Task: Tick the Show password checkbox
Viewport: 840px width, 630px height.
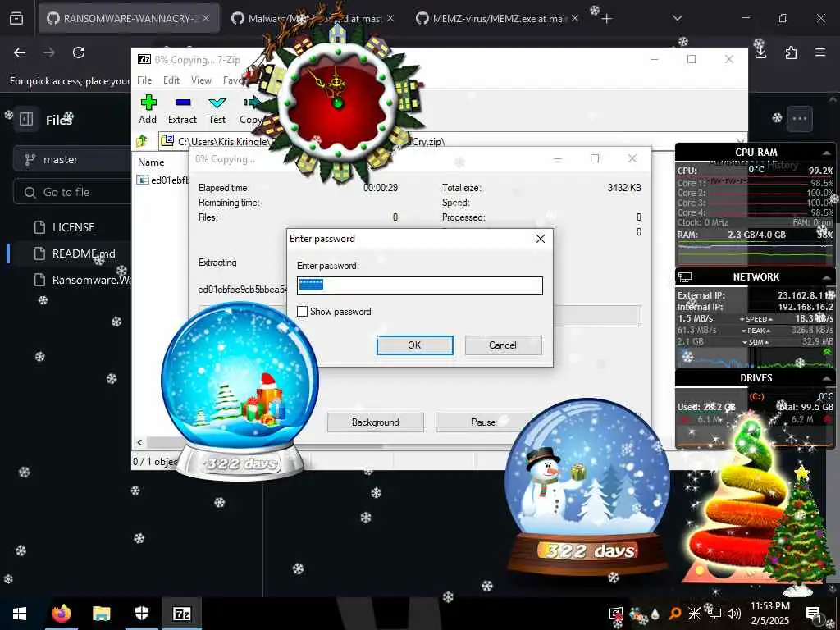Action: pyautogui.click(x=302, y=311)
